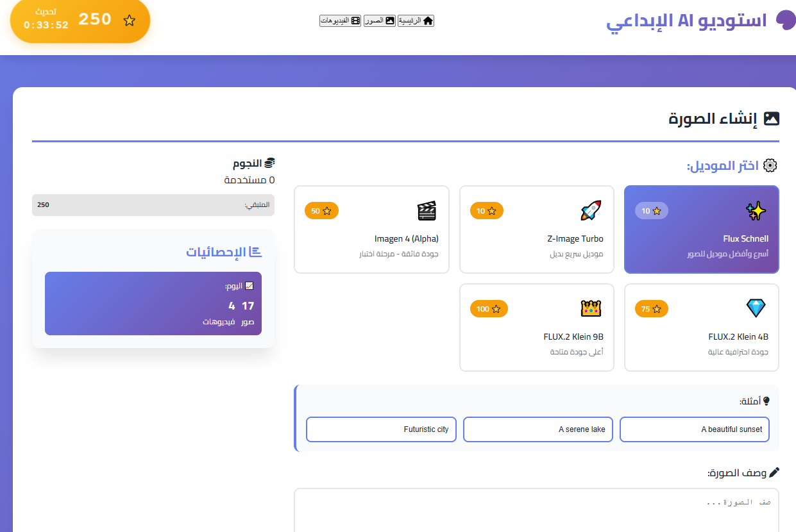Click the crown icon on FLUX.2 Klein 9B
This screenshot has width=796, height=532.
click(x=591, y=308)
